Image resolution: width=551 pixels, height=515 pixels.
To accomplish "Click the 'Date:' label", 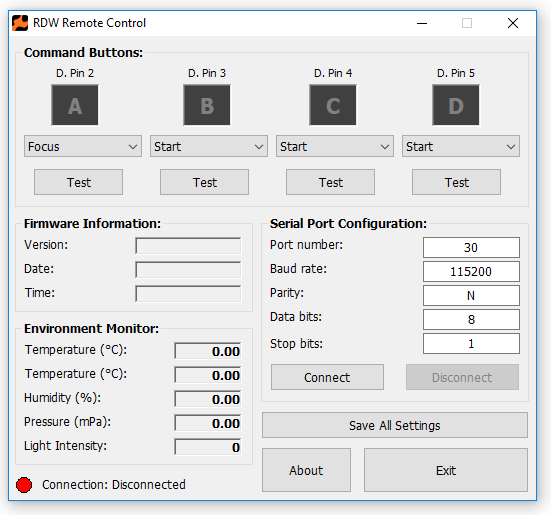I will [x=39, y=269].
